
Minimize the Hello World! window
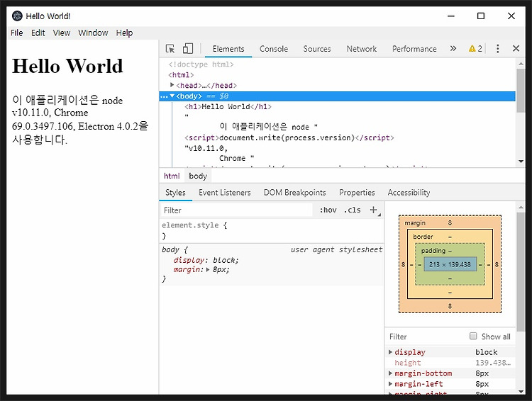pyautogui.click(x=450, y=16)
